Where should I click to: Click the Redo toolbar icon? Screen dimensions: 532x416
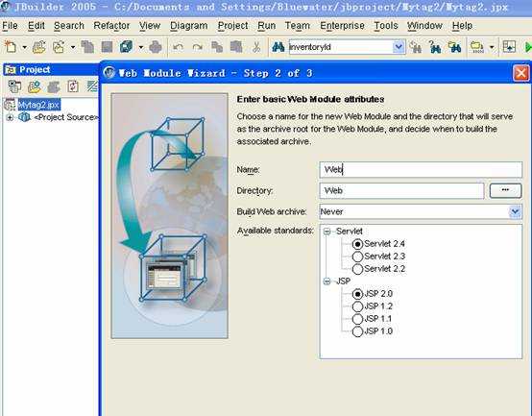point(197,47)
